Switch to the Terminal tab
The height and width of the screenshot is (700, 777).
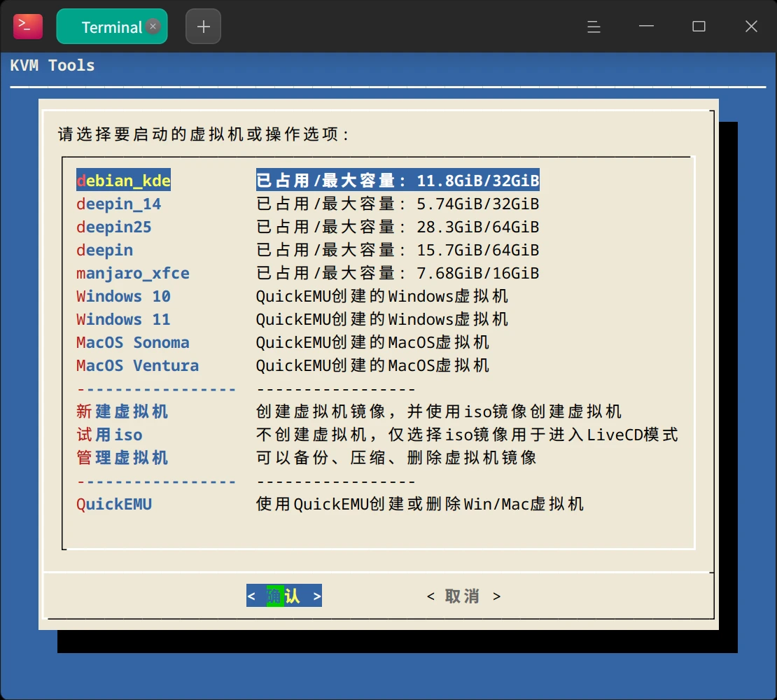click(112, 27)
